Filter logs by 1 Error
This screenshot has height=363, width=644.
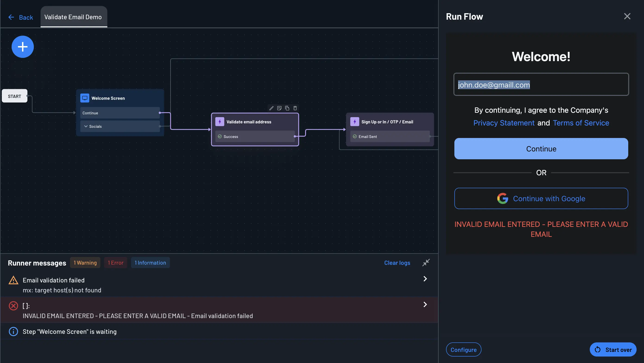115,262
